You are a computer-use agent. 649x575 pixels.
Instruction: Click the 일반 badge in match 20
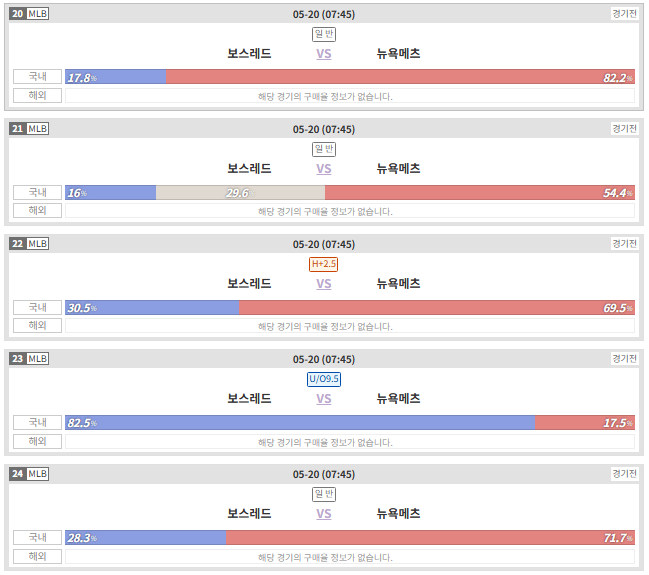click(x=324, y=34)
